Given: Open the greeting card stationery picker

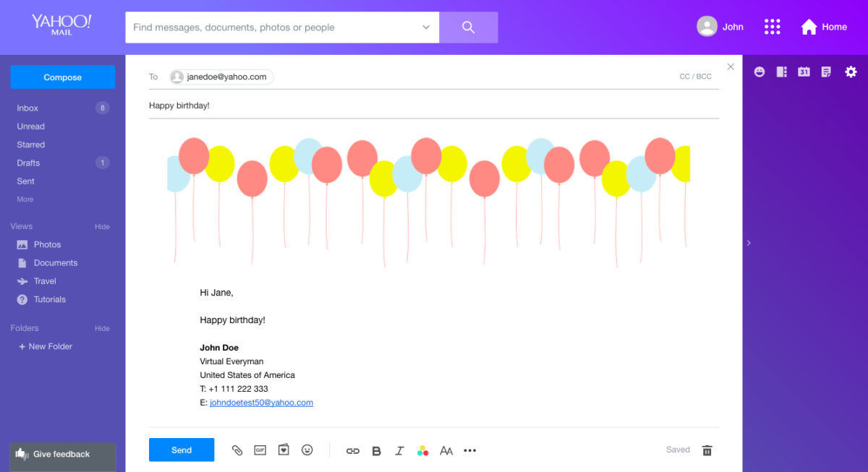Looking at the screenshot, I should 283,450.
